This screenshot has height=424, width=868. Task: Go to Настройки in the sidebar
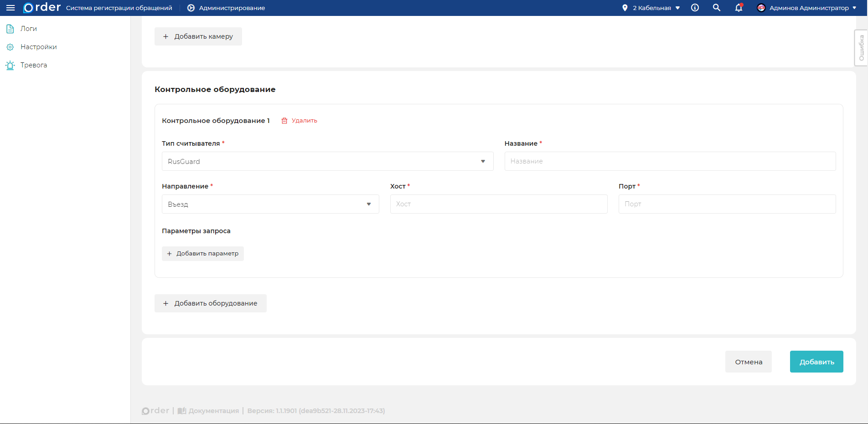pos(38,47)
